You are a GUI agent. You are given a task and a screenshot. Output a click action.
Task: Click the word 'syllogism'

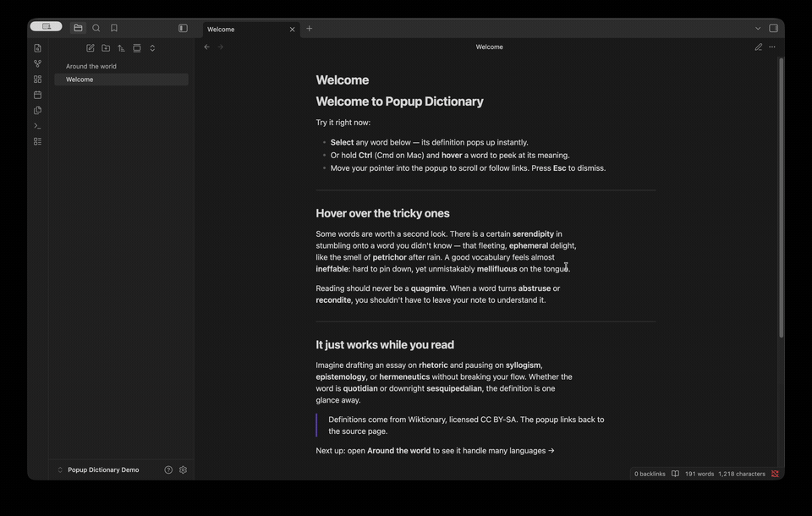[523, 365]
